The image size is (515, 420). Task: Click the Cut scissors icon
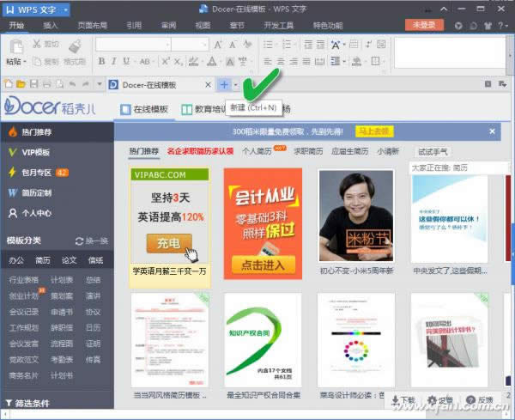pyautogui.click(x=37, y=44)
